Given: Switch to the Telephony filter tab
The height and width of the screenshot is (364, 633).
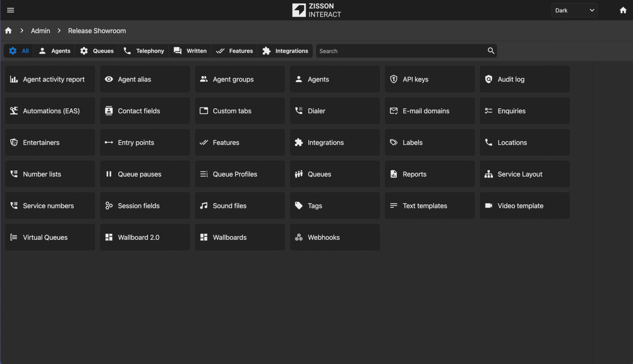Looking at the screenshot, I should tap(144, 51).
